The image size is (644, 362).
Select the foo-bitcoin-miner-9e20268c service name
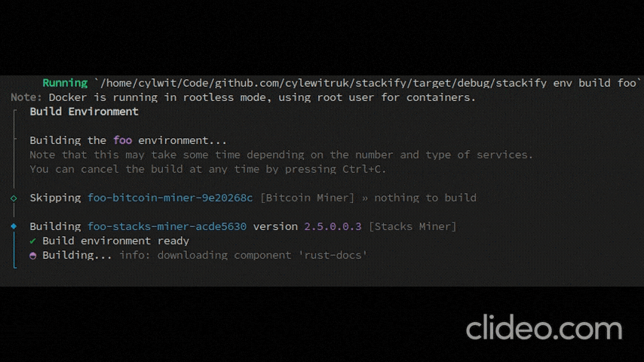[x=170, y=198]
